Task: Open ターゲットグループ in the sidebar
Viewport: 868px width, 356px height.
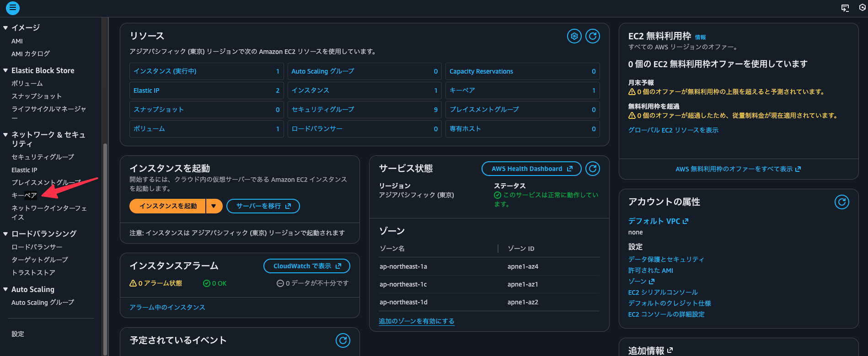Action: [x=39, y=260]
